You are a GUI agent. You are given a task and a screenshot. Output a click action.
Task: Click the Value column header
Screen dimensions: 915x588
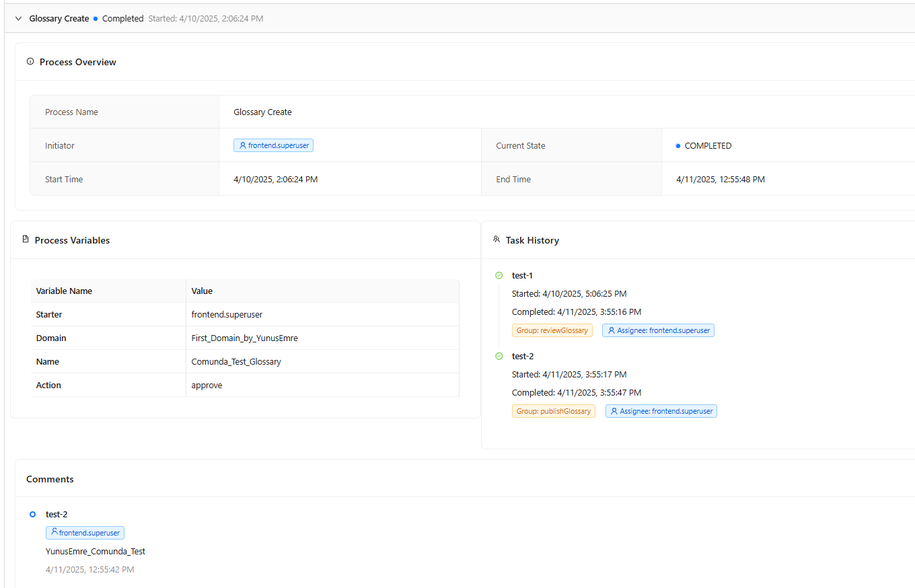tap(202, 291)
